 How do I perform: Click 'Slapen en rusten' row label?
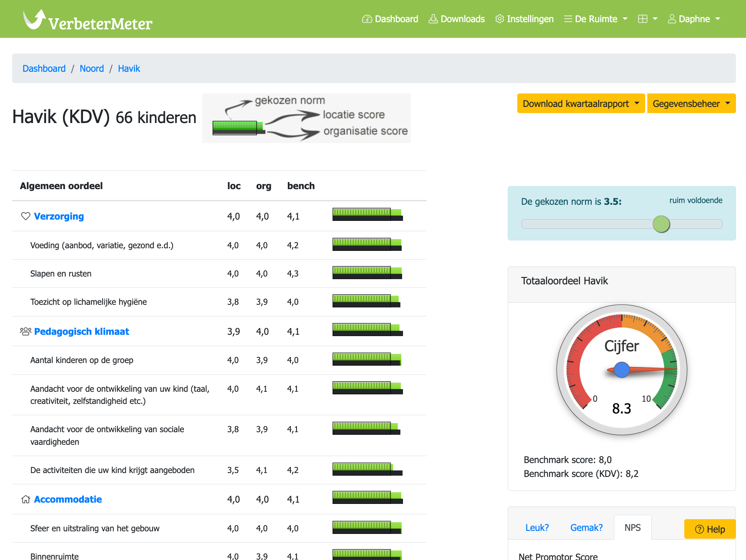61,273
